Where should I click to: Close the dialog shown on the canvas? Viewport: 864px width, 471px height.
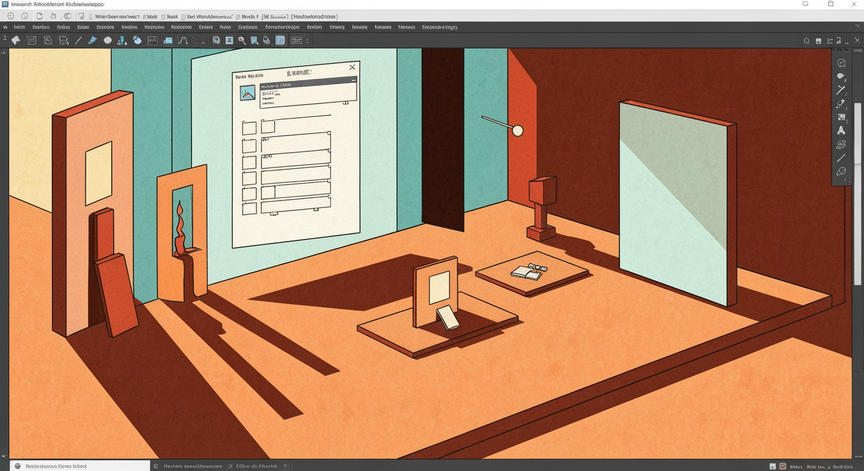pos(352,67)
